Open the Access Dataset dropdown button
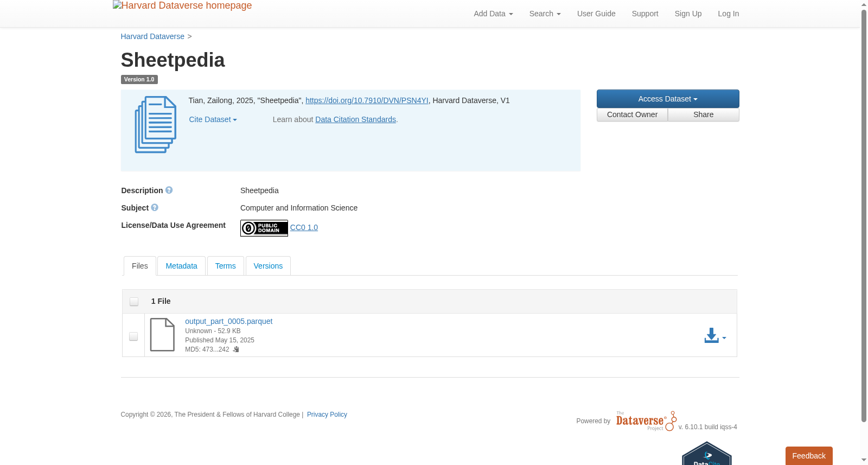The image size is (868, 465). coord(668,99)
